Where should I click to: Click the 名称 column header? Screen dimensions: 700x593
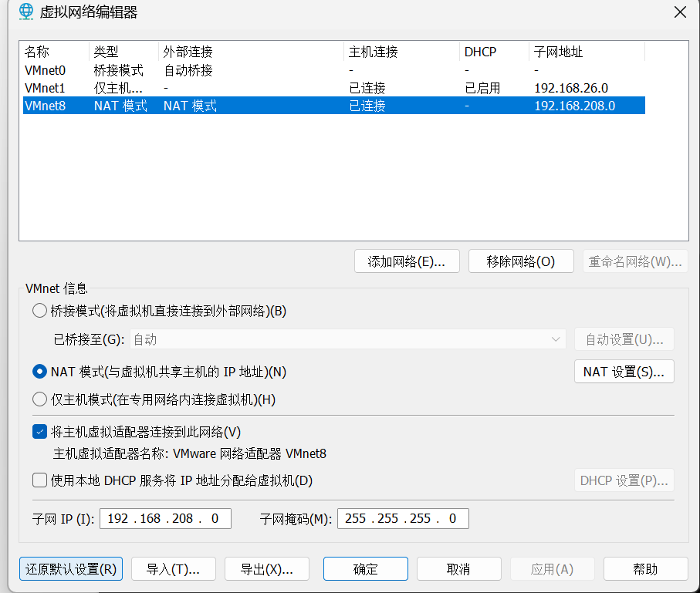56,52
